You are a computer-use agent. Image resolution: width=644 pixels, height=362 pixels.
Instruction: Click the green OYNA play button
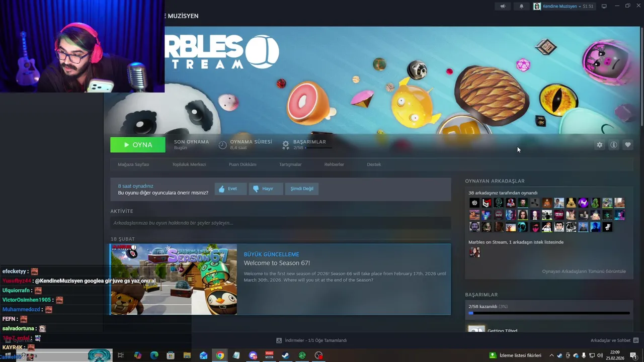pyautogui.click(x=138, y=145)
